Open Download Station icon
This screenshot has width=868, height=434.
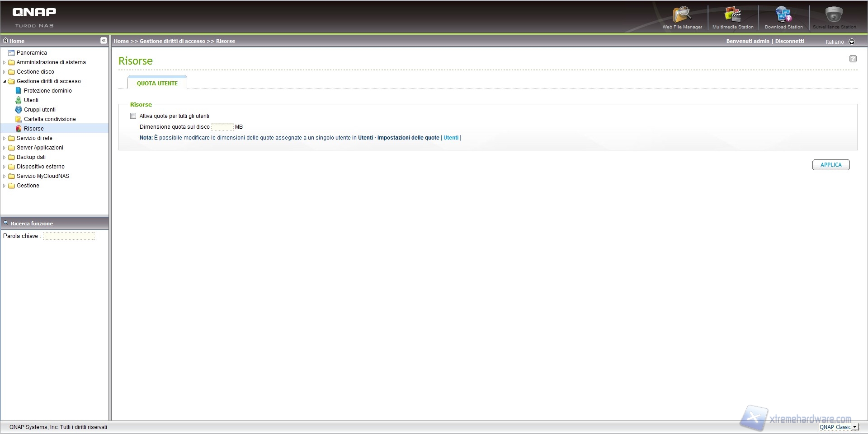point(783,15)
